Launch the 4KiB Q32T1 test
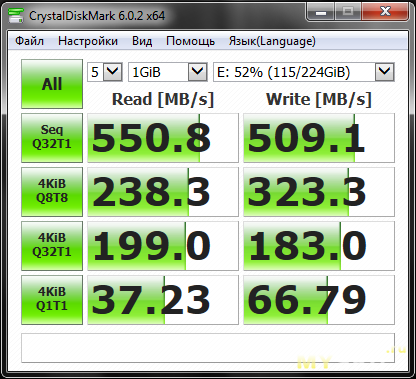 [x=52, y=246]
